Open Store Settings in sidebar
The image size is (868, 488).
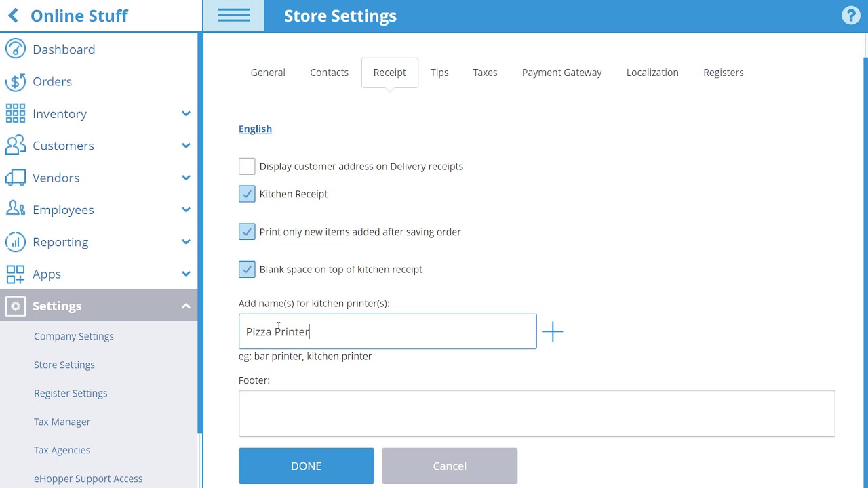click(x=64, y=365)
